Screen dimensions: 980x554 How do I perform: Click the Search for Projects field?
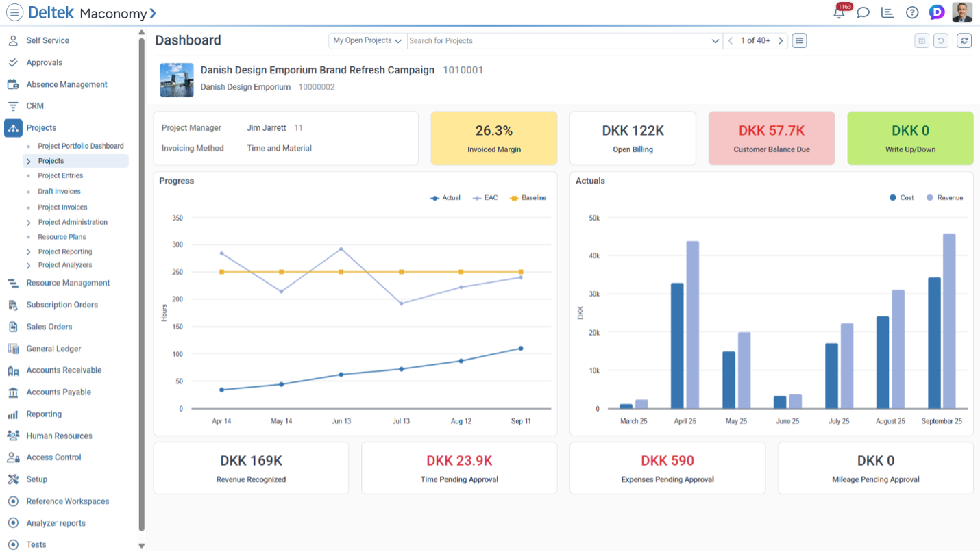point(559,40)
